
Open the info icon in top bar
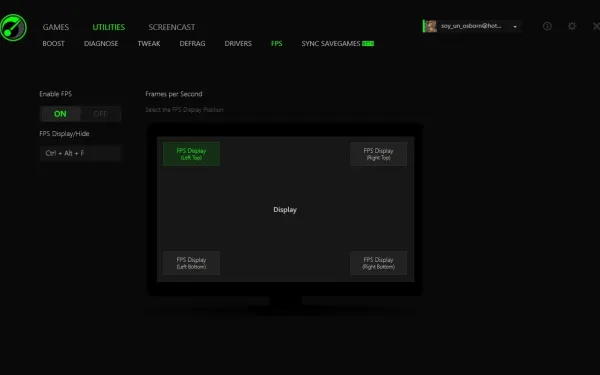tap(547, 26)
